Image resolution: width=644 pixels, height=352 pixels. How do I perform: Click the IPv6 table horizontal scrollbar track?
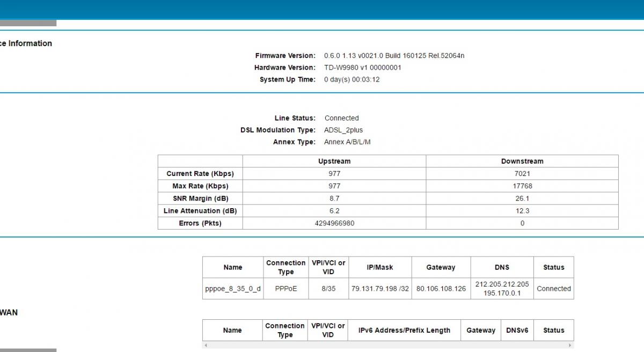coord(387,346)
